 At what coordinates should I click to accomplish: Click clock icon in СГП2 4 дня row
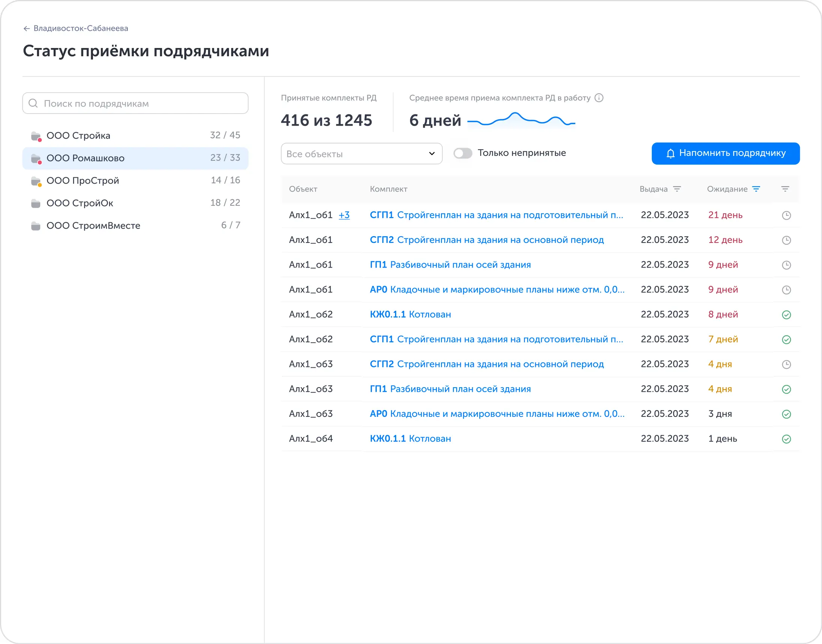(786, 365)
